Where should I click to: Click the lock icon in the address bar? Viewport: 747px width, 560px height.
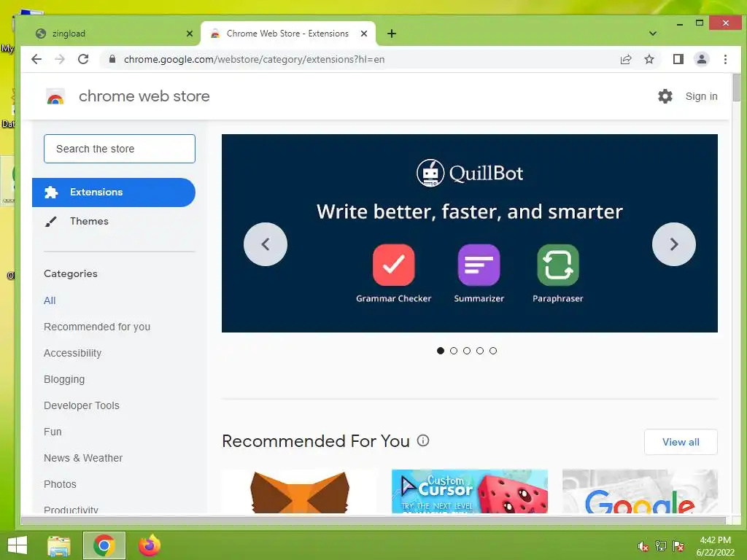(112, 59)
